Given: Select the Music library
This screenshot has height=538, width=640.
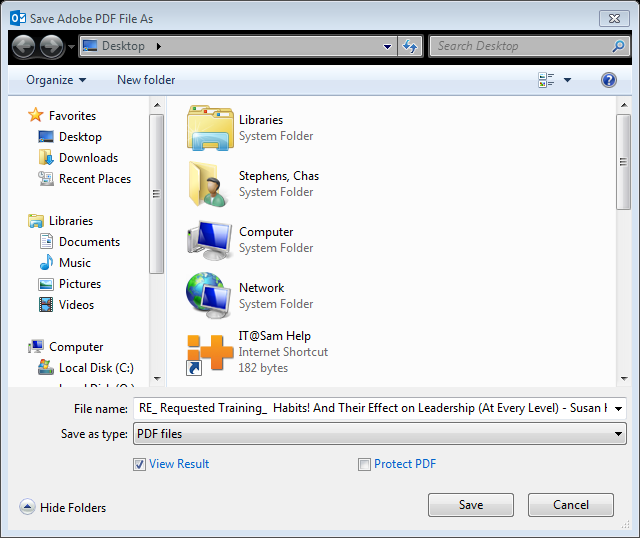Looking at the screenshot, I should (x=75, y=262).
